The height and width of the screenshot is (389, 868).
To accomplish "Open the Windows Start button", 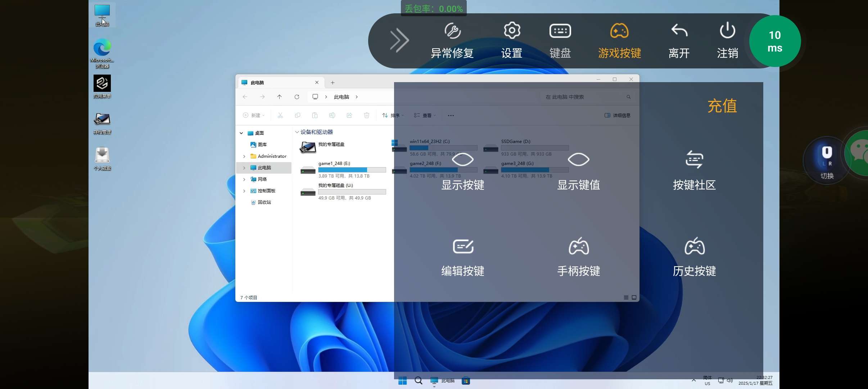I will [x=402, y=380].
